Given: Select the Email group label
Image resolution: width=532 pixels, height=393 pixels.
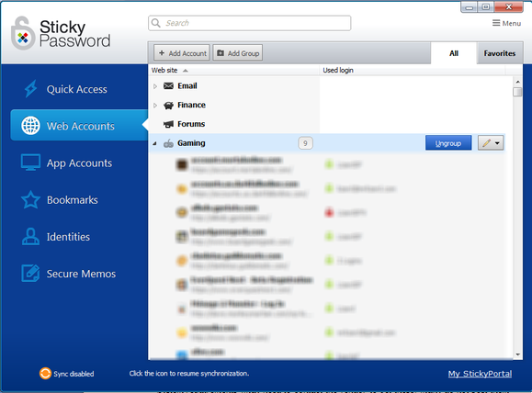Looking at the screenshot, I should point(187,85).
